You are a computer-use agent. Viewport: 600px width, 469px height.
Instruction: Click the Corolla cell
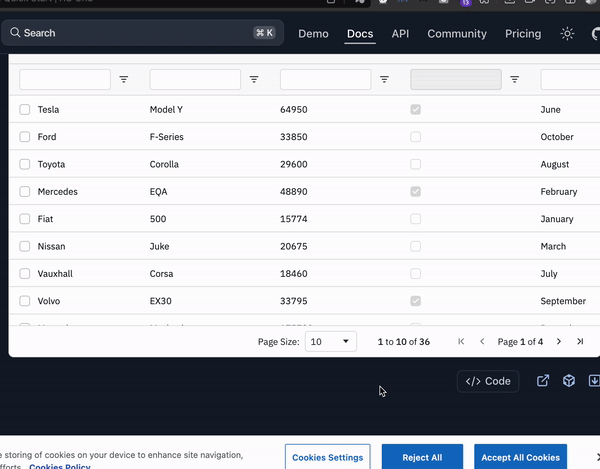click(164, 164)
